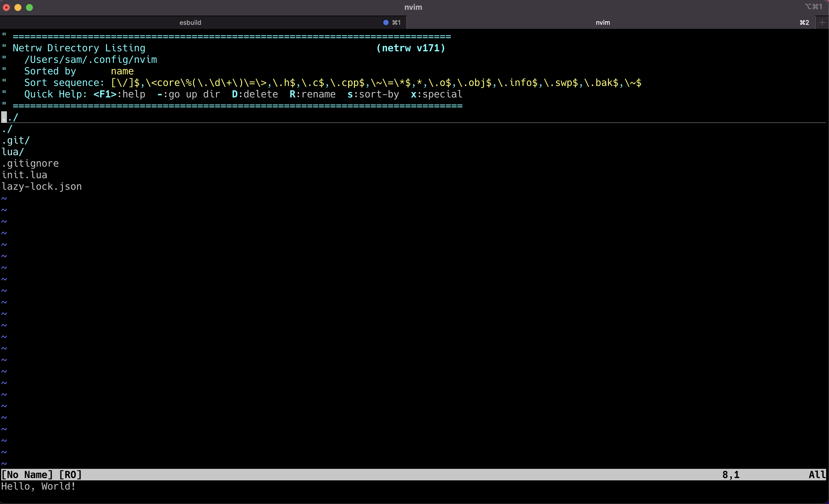Click the Netrw Directory Listing heading
The width and height of the screenshot is (829, 504).
79,48
